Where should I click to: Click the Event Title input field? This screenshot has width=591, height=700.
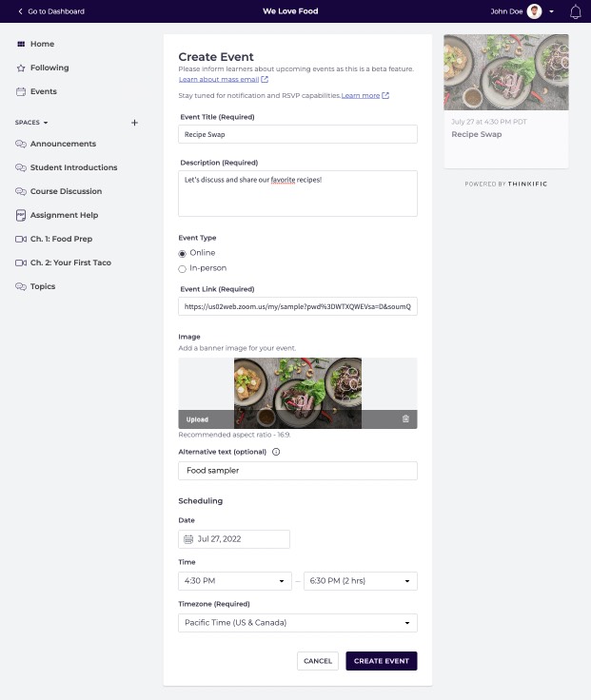[x=298, y=134]
